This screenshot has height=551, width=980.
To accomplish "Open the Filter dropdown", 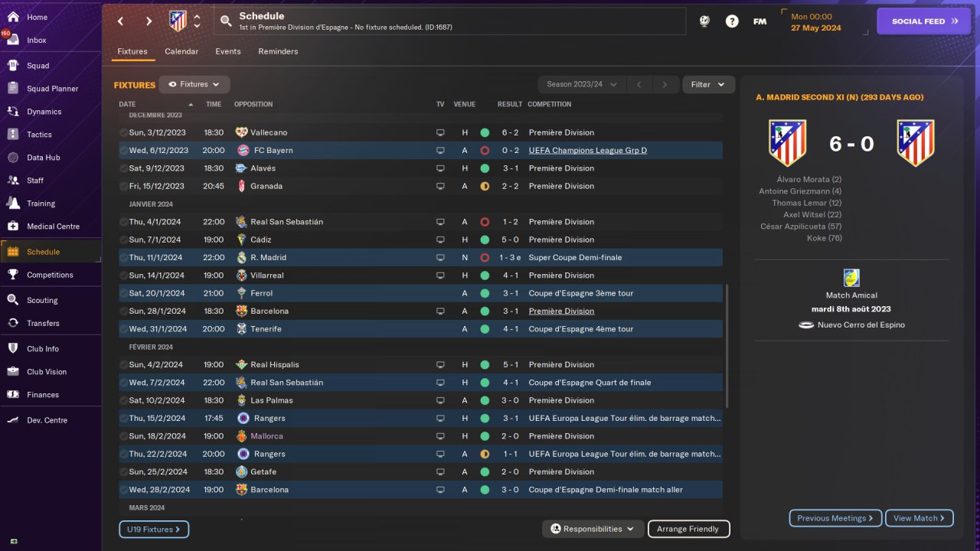I will tap(708, 84).
